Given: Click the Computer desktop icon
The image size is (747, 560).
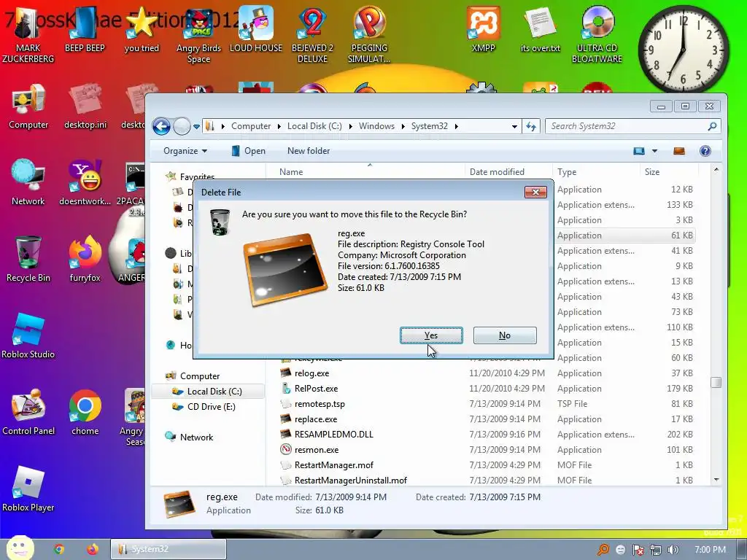Looking at the screenshot, I should point(28,106).
